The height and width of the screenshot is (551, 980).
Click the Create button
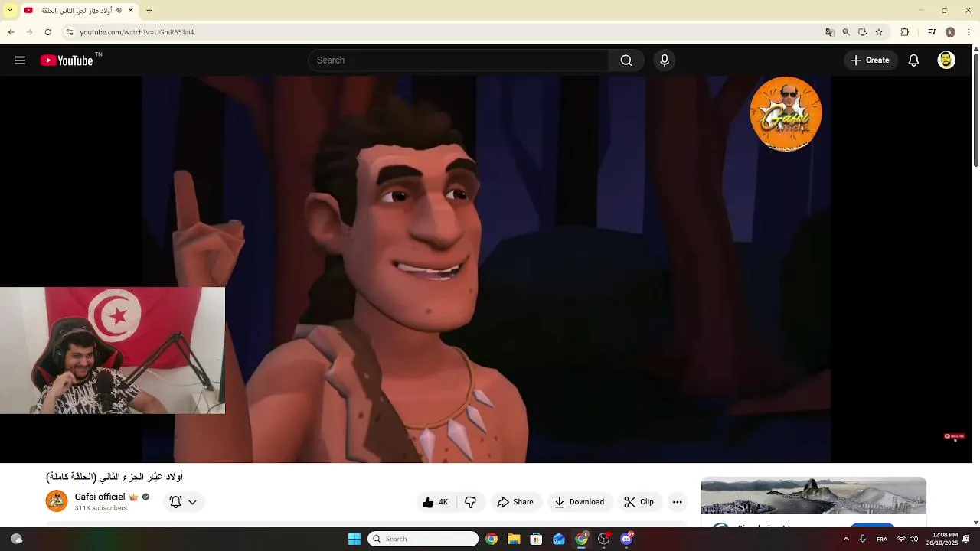coord(870,60)
